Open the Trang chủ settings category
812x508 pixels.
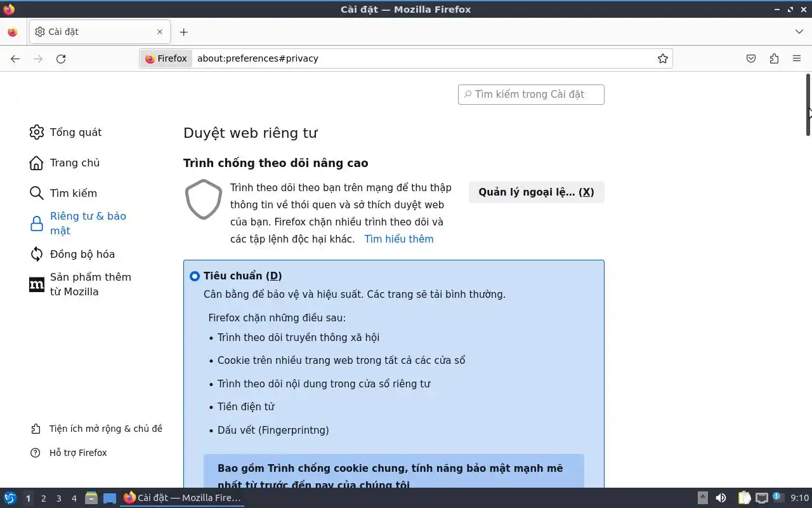tap(65, 163)
